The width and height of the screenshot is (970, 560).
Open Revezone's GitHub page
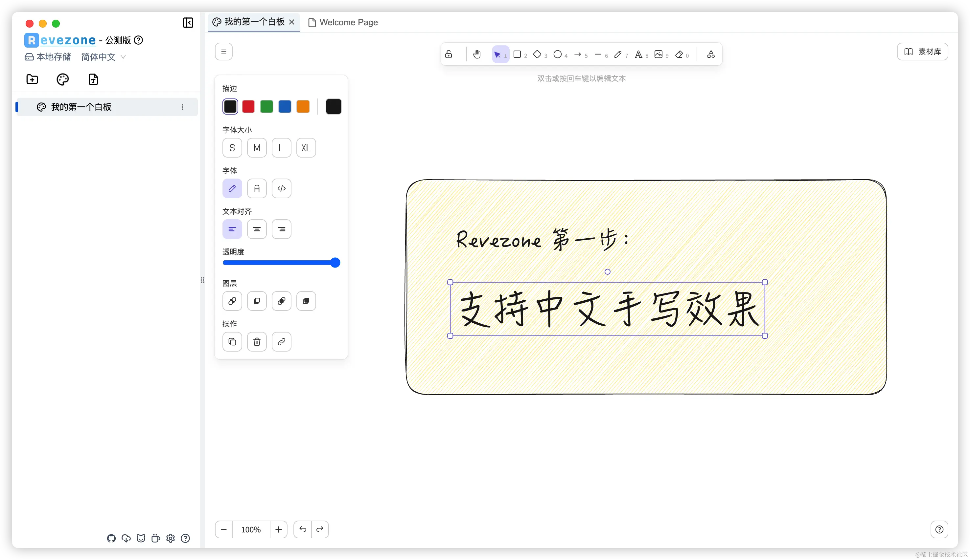[111, 538]
